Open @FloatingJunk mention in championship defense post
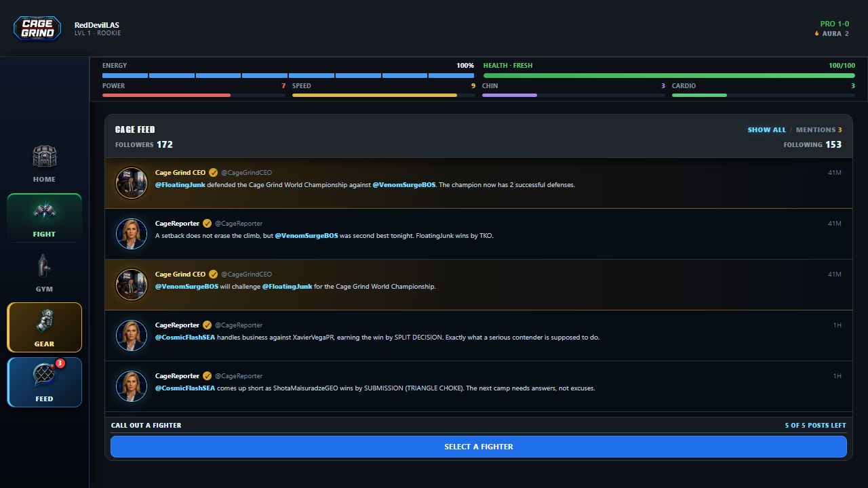The height and width of the screenshot is (488, 868). click(x=180, y=185)
